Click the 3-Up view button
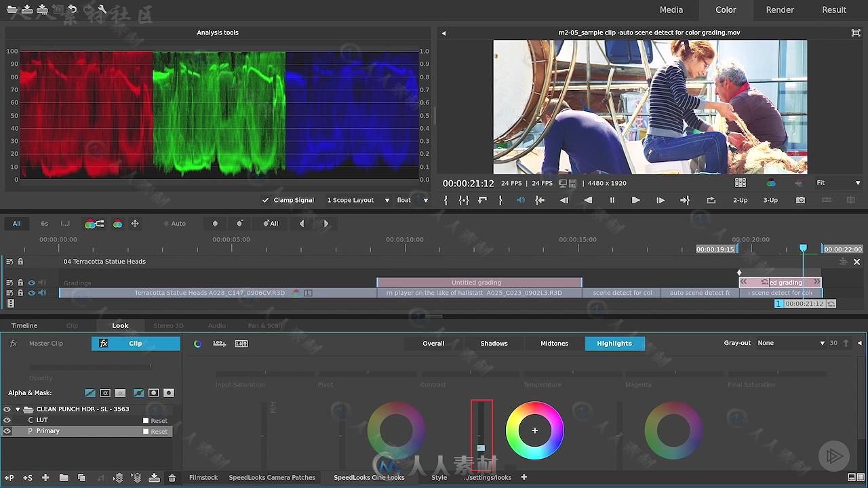 pyautogui.click(x=770, y=200)
